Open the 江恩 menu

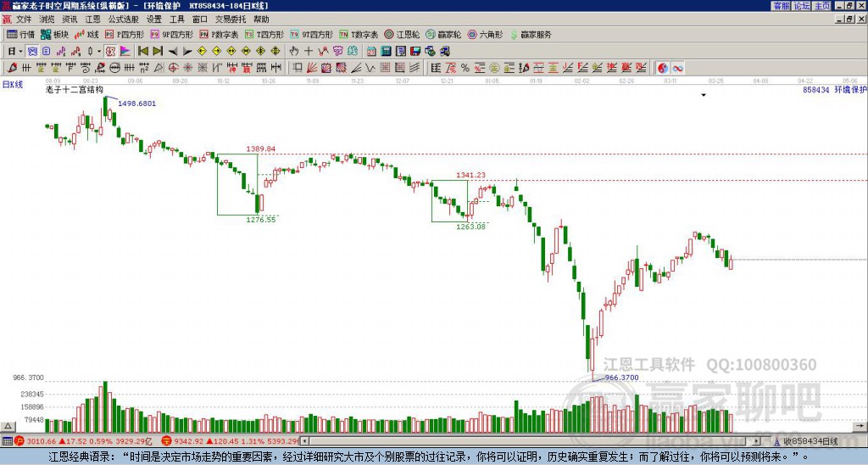click(92, 20)
